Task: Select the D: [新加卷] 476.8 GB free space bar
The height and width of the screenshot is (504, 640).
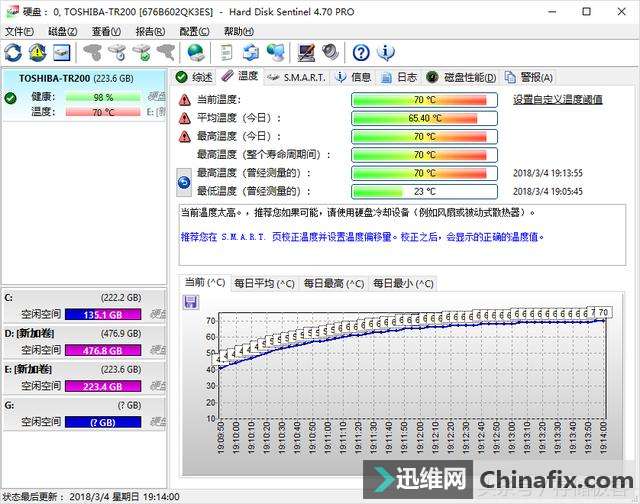Action: coord(103,350)
